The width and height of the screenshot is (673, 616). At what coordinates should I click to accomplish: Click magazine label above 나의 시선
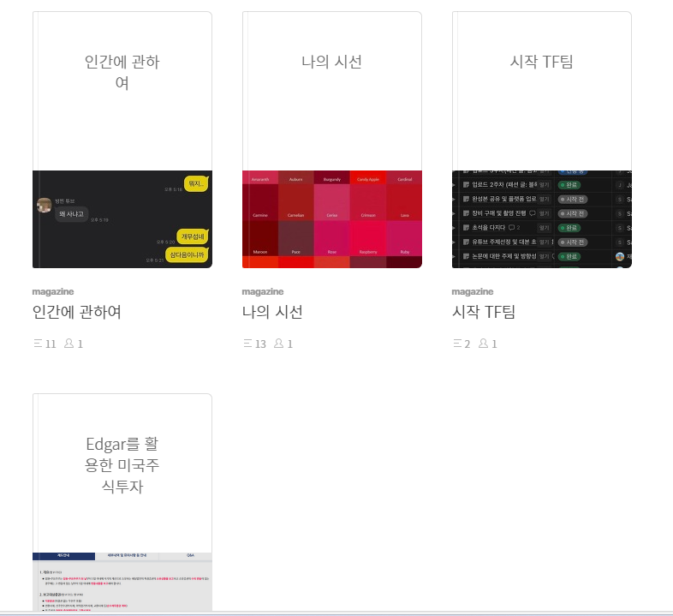[263, 291]
